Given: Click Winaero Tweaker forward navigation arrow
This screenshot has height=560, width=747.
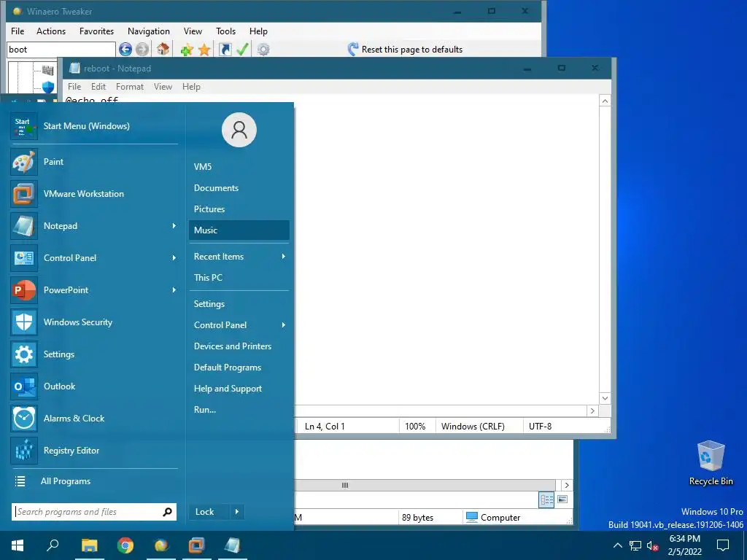Looking at the screenshot, I should (x=142, y=49).
